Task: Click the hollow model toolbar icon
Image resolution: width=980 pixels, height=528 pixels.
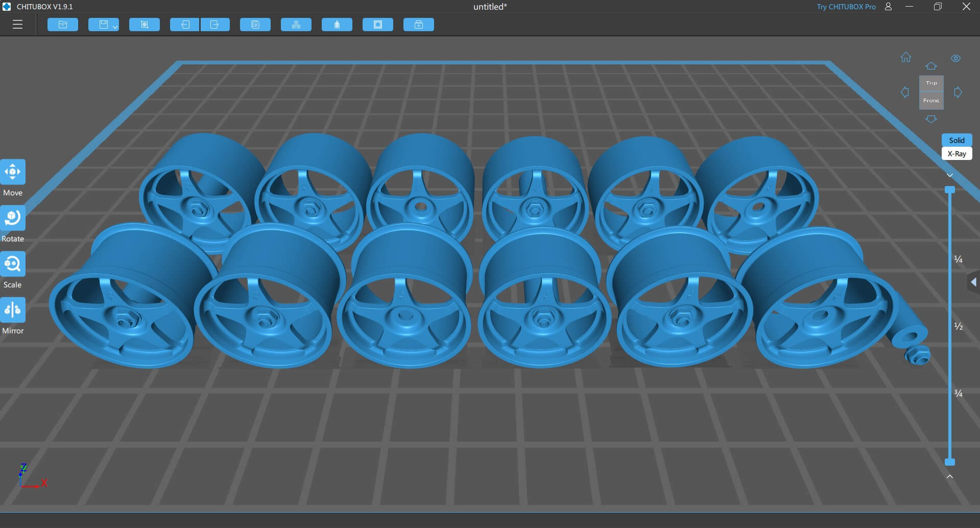Action: point(378,25)
